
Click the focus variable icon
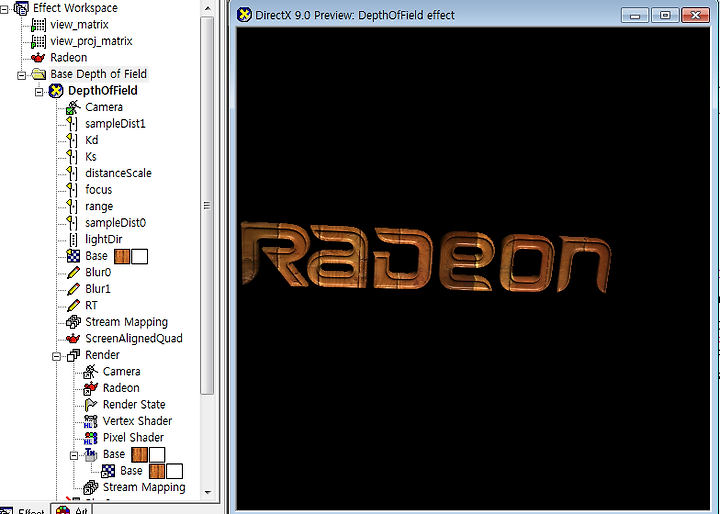72,190
